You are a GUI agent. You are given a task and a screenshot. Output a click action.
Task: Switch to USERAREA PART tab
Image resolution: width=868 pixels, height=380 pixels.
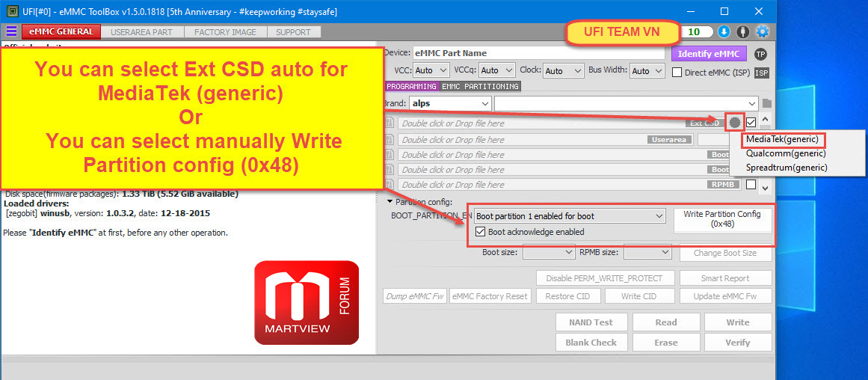(x=141, y=32)
